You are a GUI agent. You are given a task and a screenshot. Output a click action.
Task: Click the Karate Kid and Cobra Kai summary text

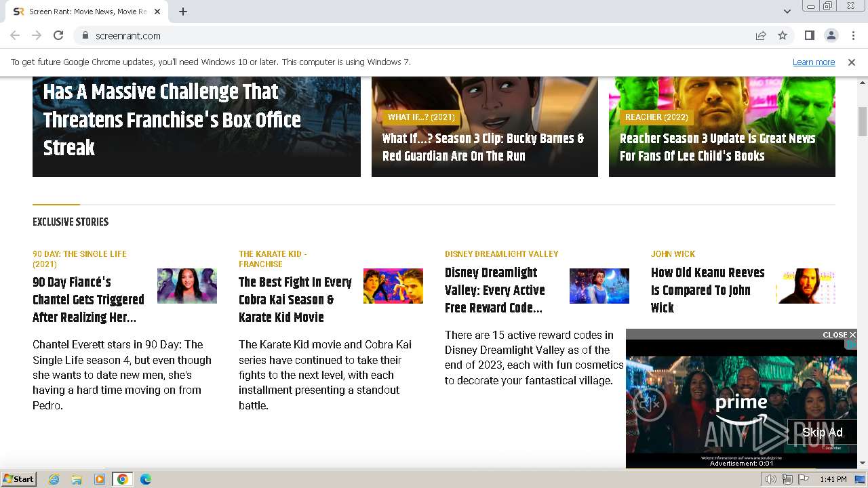[325, 375]
